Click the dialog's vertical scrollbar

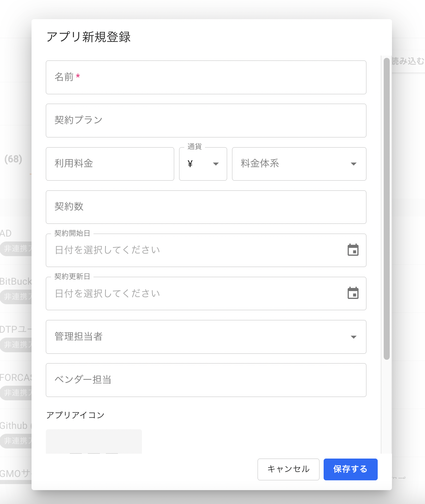pos(386,209)
